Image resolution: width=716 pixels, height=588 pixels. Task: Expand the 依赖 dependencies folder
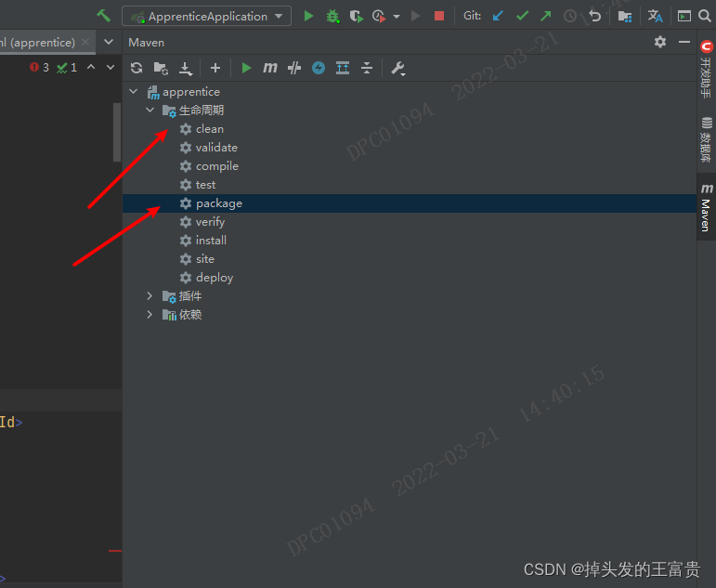point(150,314)
